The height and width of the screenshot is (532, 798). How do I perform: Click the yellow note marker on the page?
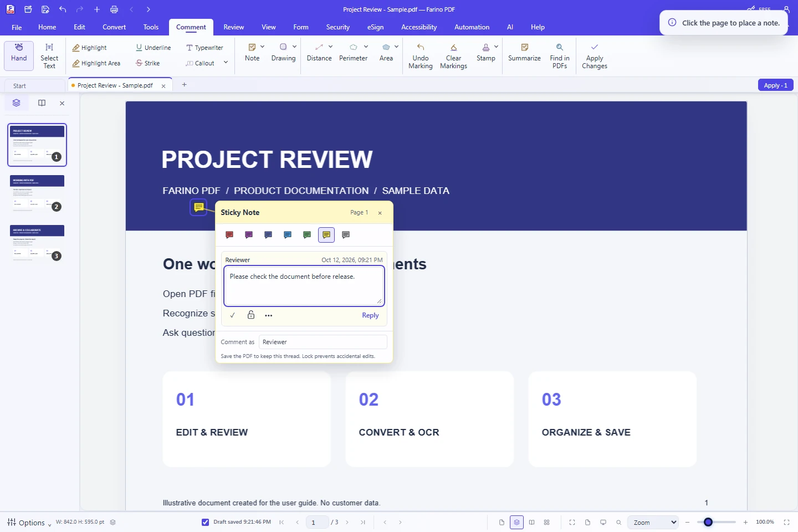[x=198, y=207]
